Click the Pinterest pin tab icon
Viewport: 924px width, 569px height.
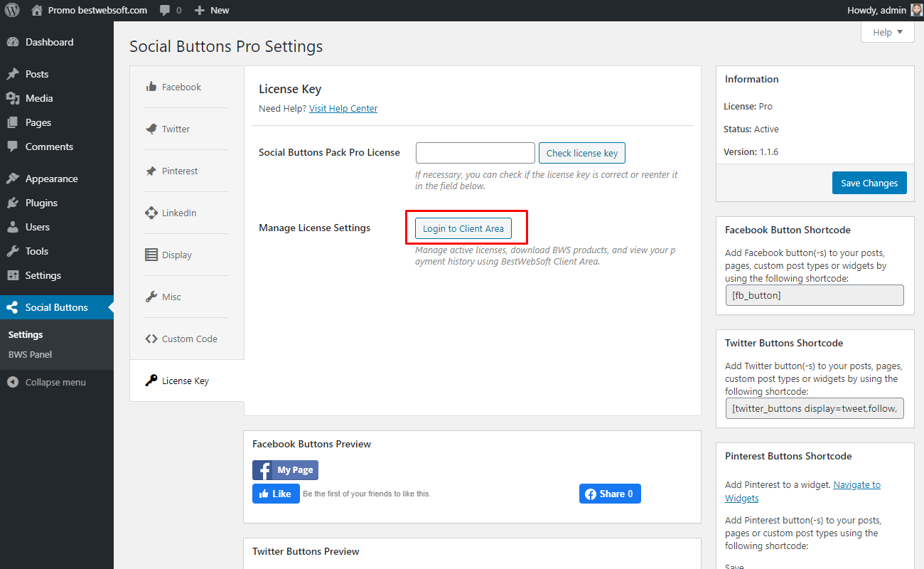tap(151, 171)
